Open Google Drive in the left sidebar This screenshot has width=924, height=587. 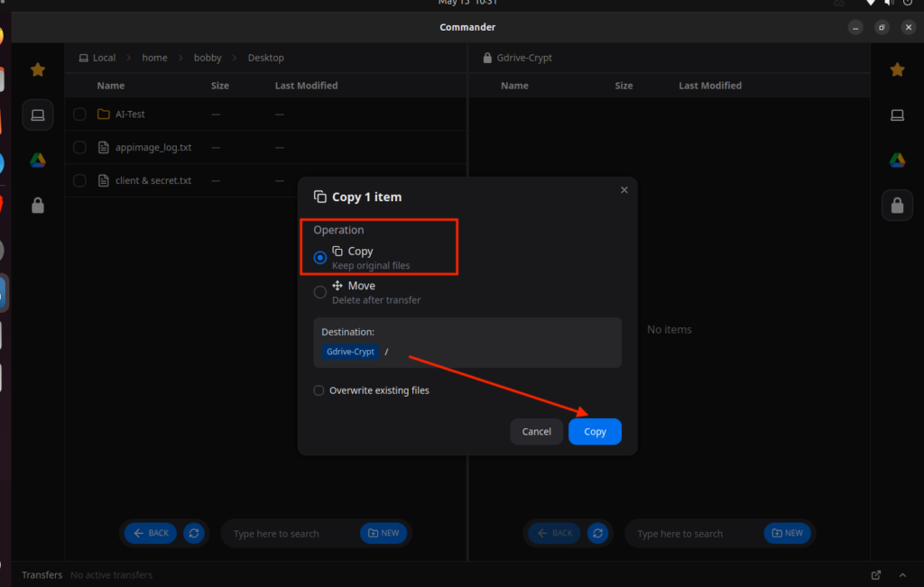tap(38, 161)
